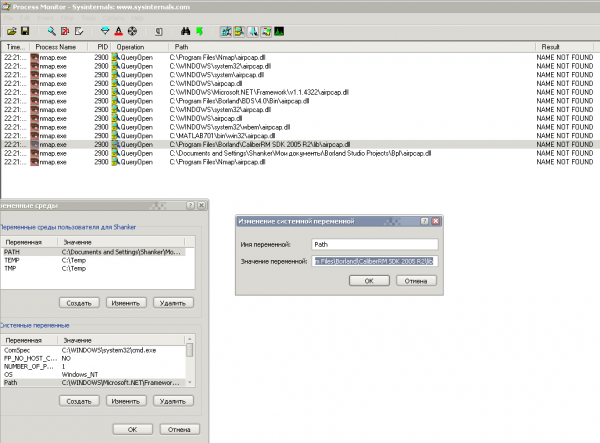Click the system variables list scrollbar thumb
The image size is (600, 443).
pyautogui.click(x=189, y=350)
